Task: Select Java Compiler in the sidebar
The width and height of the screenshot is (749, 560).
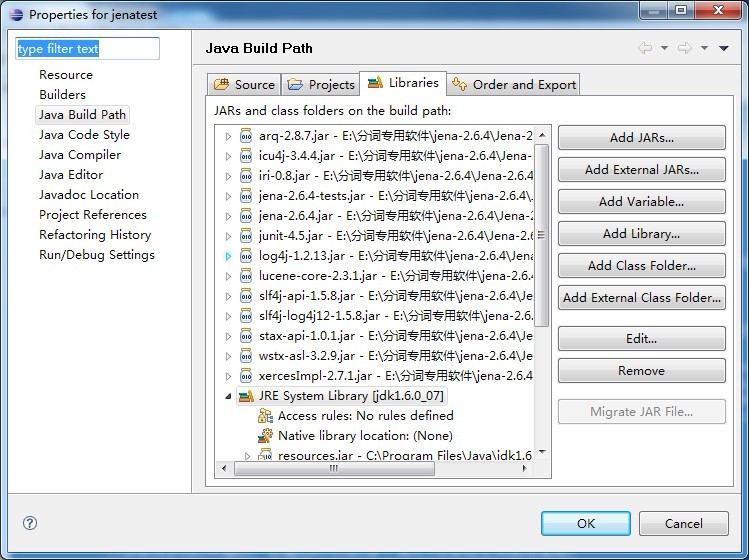Action: click(80, 155)
